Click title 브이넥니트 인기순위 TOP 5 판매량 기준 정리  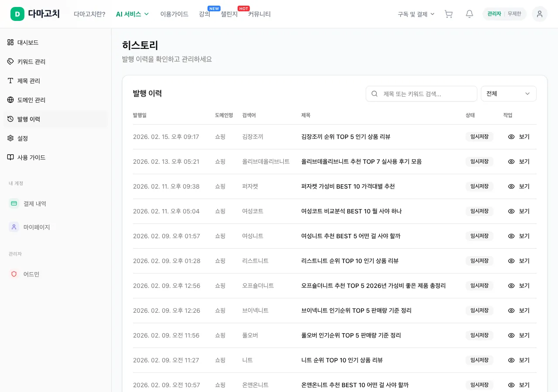(356, 311)
